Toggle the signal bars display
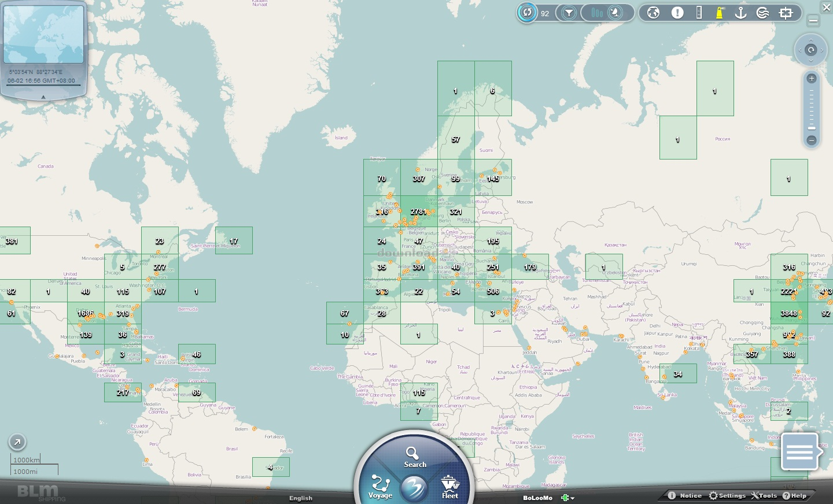This screenshot has width=833, height=504. coord(598,13)
